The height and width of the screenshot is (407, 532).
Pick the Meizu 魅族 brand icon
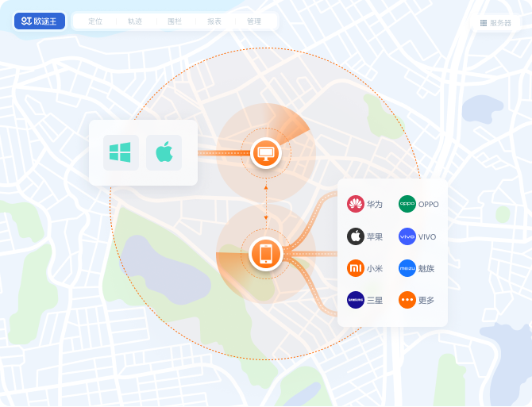tap(407, 268)
